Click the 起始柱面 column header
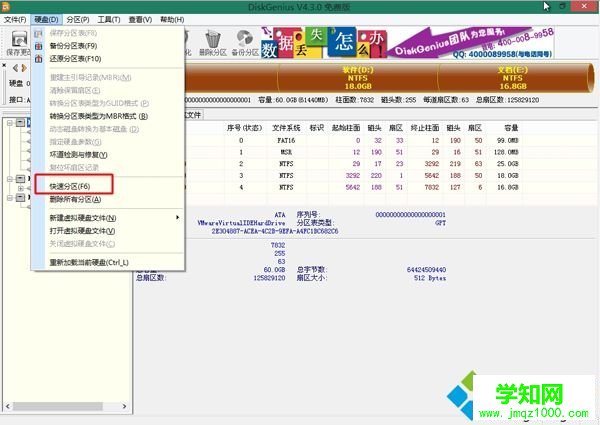 (x=346, y=128)
